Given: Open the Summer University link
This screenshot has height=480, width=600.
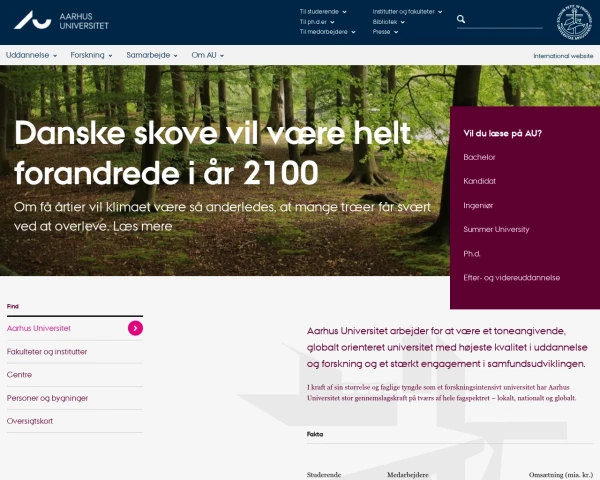Looking at the screenshot, I should [496, 229].
